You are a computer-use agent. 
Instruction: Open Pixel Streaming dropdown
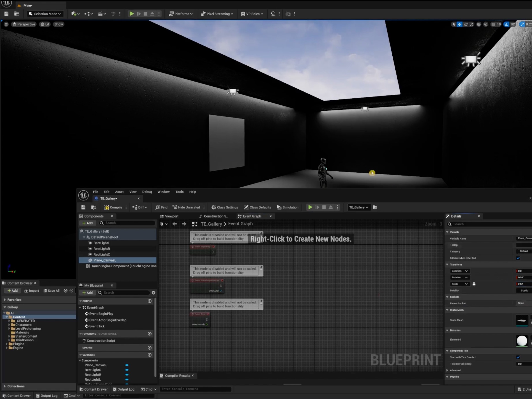(217, 14)
